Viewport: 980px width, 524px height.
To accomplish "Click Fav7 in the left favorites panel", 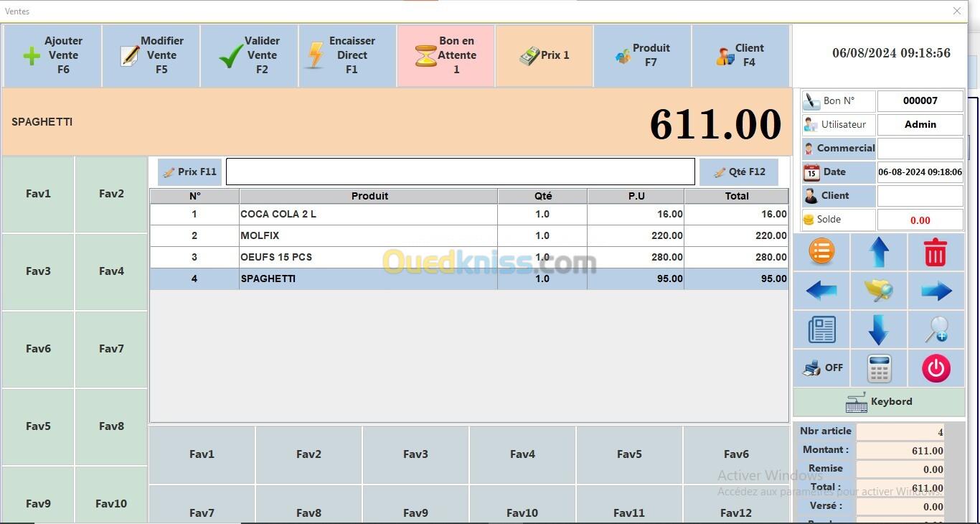I will point(111,349).
